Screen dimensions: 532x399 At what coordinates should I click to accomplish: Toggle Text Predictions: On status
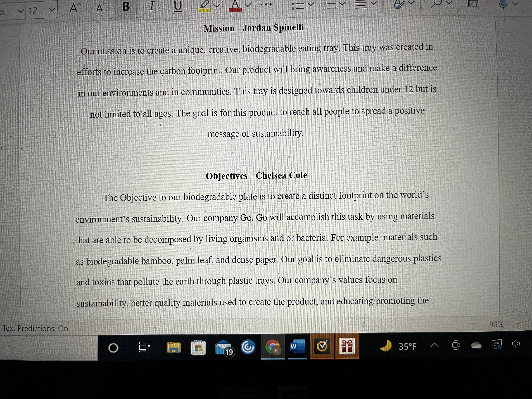[35, 328]
